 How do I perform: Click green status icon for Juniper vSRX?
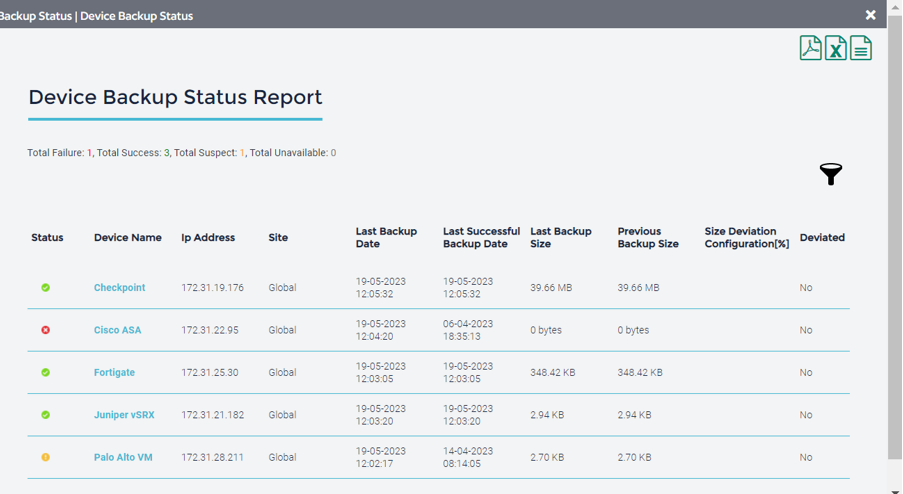[x=46, y=415]
